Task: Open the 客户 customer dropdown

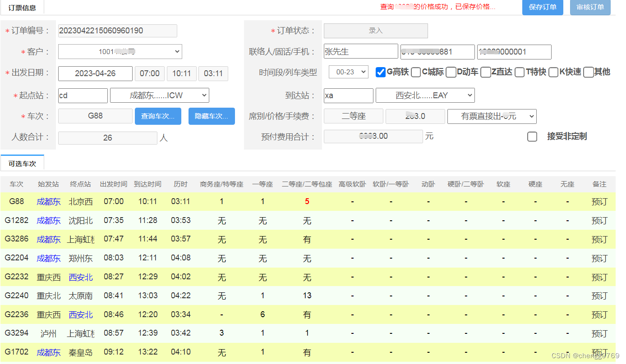Action: (120, 52)
